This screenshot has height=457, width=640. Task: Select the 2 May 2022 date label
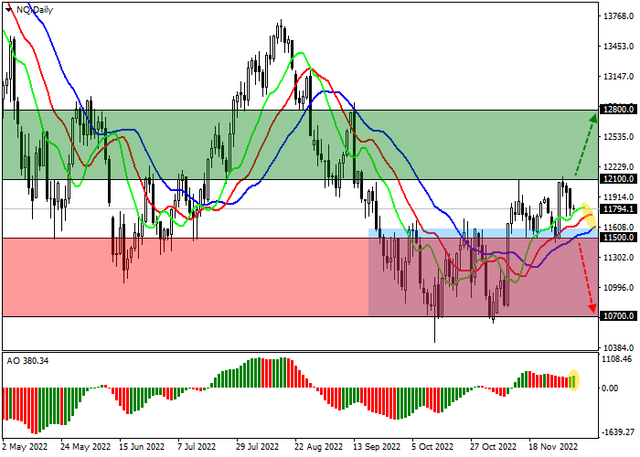coord(27,449)
